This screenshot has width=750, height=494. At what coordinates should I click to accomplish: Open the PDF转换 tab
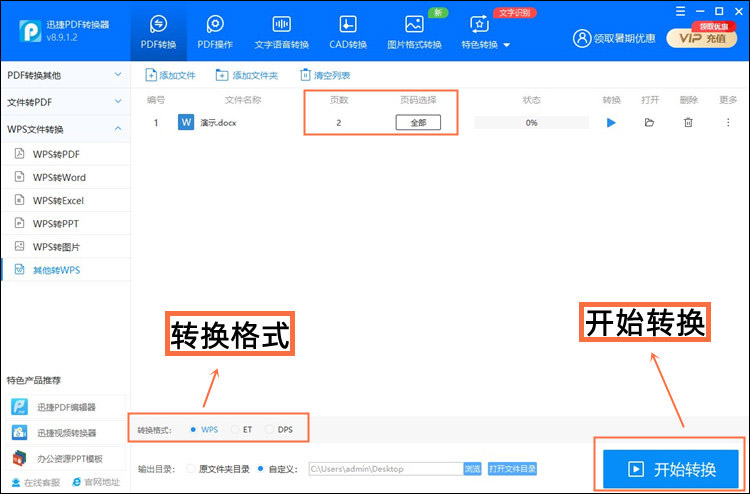158,32
